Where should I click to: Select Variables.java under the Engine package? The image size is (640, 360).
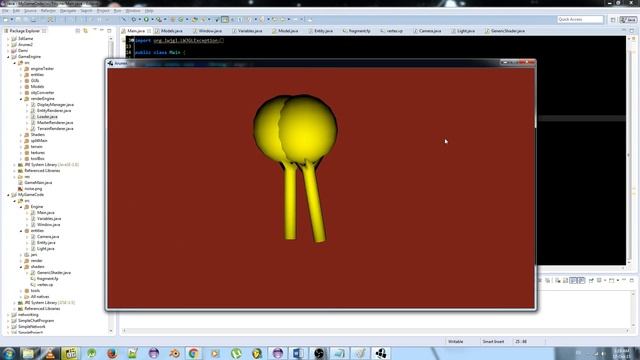pyautogui.click(x=49, y=219)
